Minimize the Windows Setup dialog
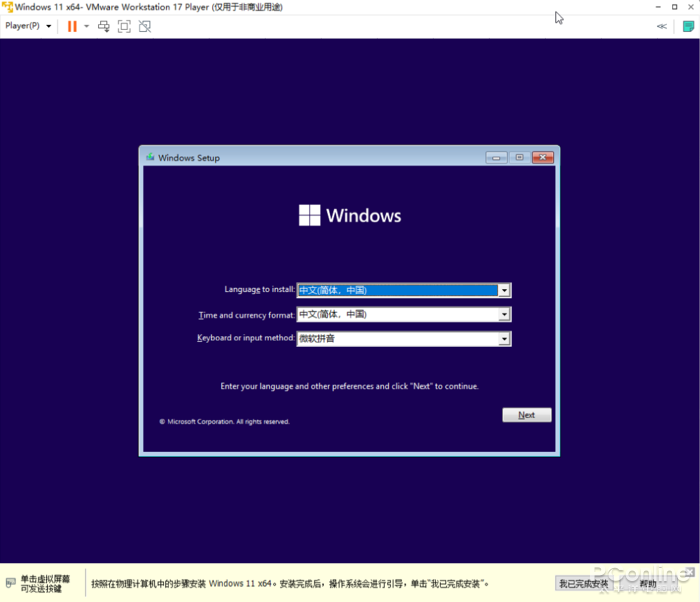Image resolution: width=700 pixels, height=602 pixels. 496,158
